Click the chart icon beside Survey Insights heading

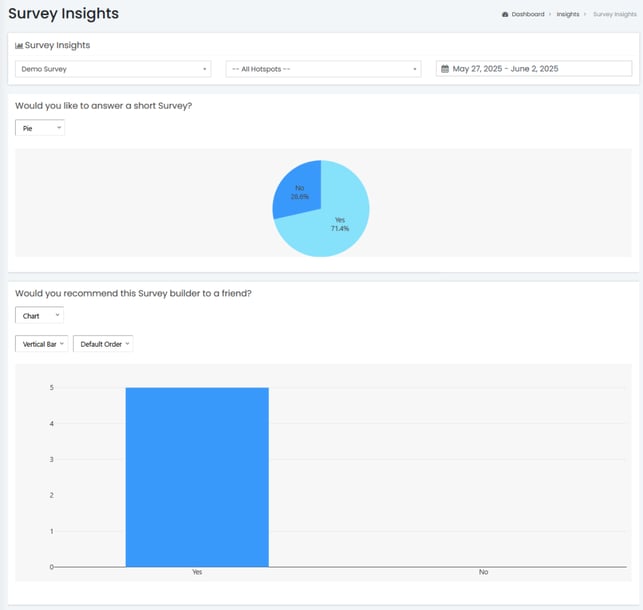(19, 46)
